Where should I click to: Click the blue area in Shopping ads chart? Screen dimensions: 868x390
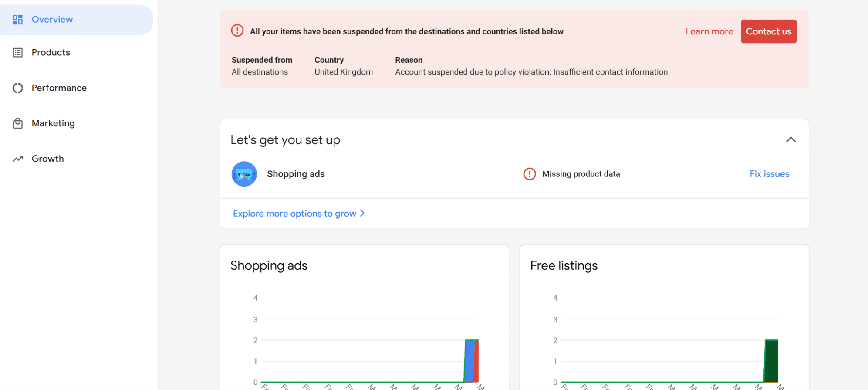click(469, 362)
